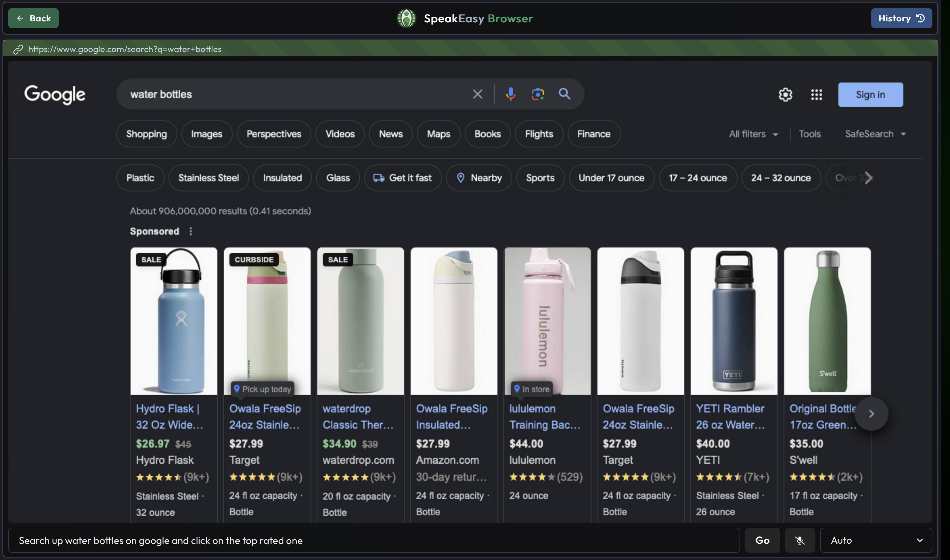Screen dimensions: 950x560
Task: Open the All filters dropdown
Action: 753,134
